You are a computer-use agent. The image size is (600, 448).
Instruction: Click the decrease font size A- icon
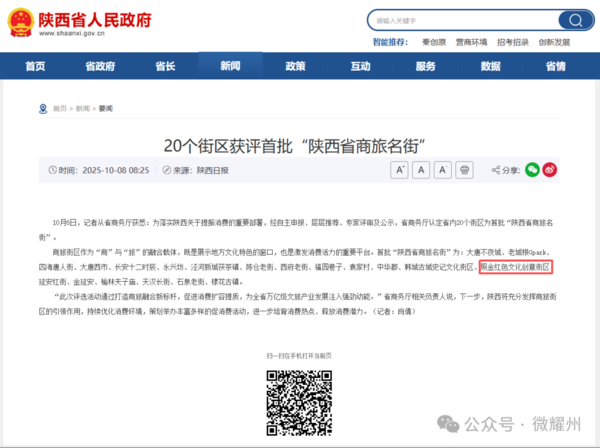443,171
